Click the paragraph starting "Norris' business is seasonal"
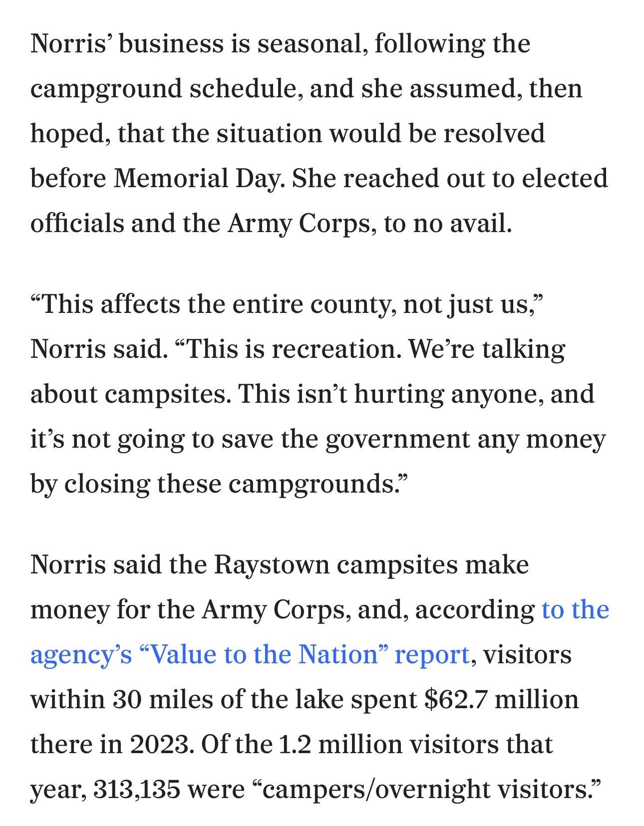The image size is (644, 826). tap(319, 133)
